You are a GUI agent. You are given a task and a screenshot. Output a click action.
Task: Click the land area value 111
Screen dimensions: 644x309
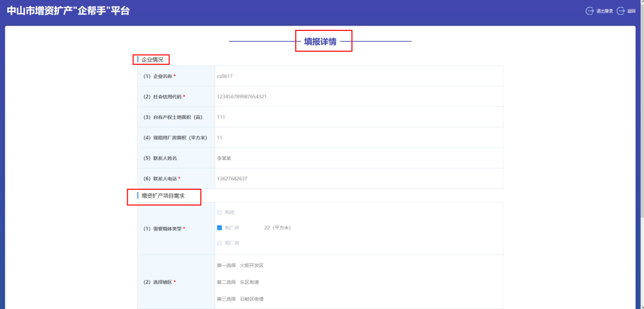coord(221,117)
